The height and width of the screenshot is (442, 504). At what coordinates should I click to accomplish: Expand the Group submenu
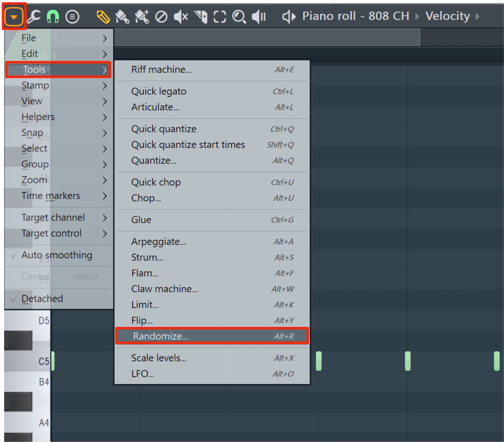(59, 164)
